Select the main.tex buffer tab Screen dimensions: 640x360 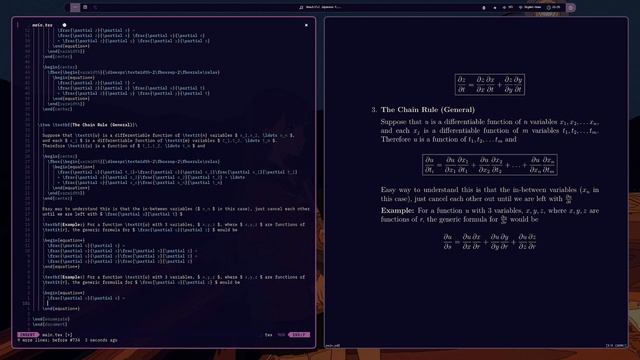click(x=42, y=25)
